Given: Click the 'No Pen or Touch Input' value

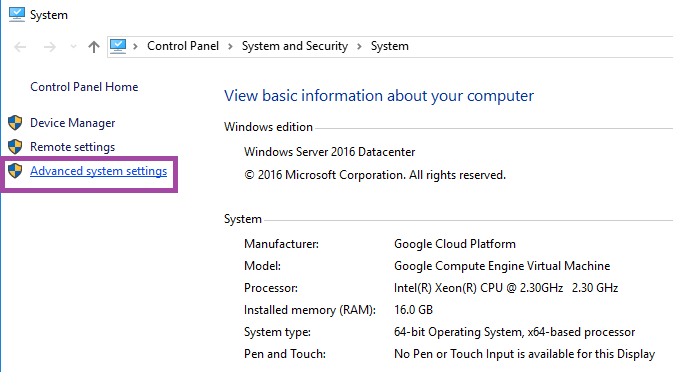Looking at the screenshot, I should (524, 354).
